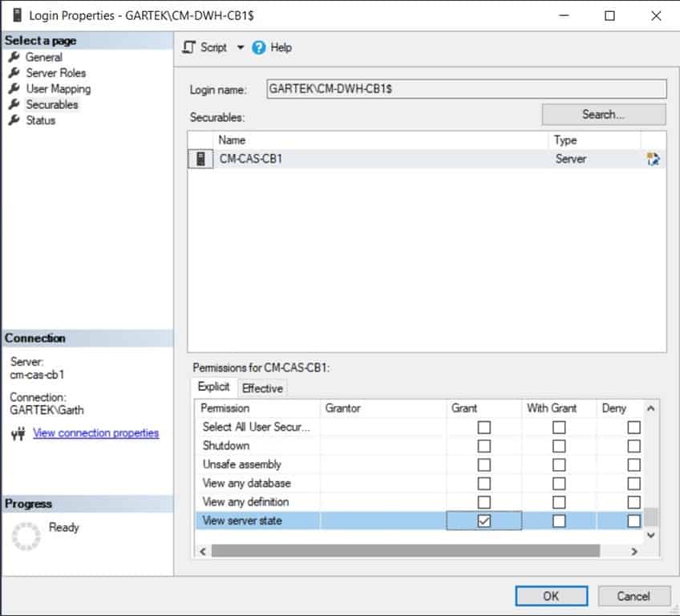This screenshot has width=680, height=616.
Task: Uncheck Grant for View server state
Action: [482, 521]
